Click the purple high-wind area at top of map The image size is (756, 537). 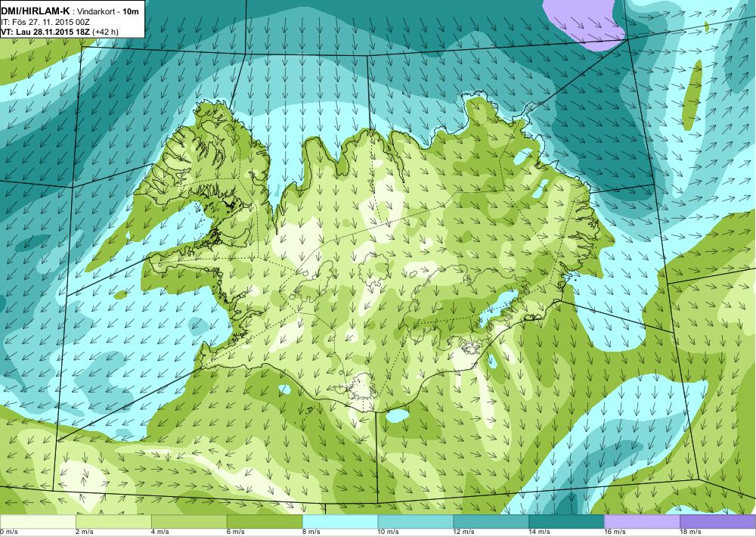[586, 22]
